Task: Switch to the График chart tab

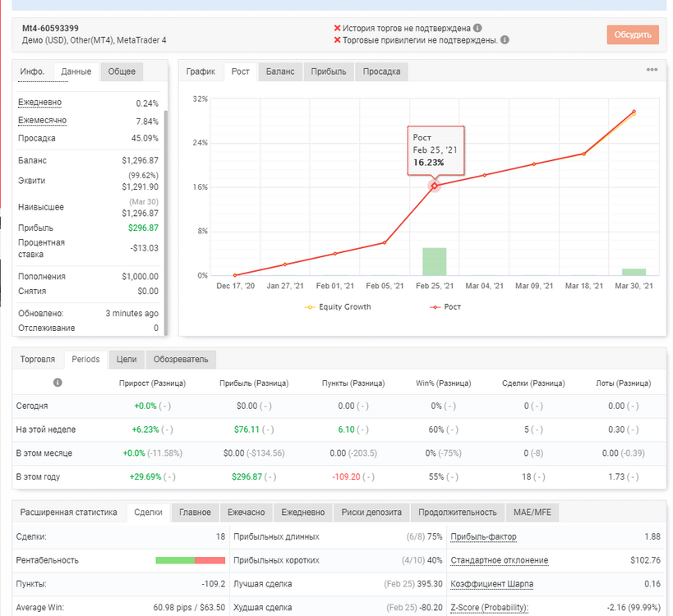Action: point(201,71)
